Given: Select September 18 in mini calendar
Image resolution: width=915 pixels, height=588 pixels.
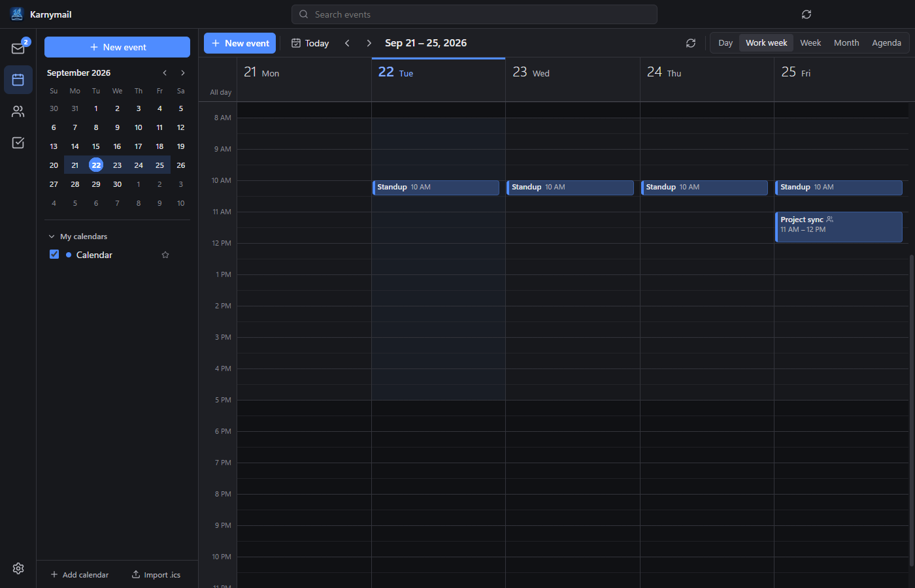Looking at the screenshot, I should (159, 146).
